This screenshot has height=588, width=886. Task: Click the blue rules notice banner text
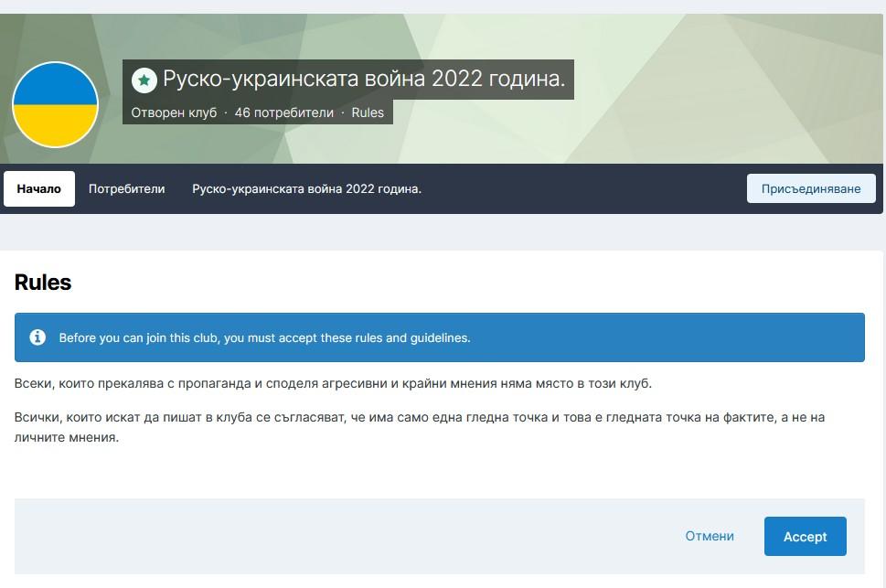coord(264,337)
